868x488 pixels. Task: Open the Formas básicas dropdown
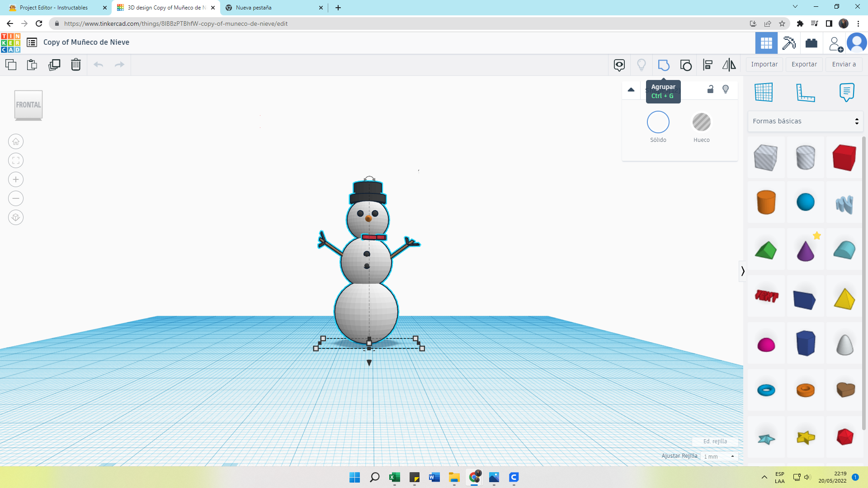(x=805, y=121)
